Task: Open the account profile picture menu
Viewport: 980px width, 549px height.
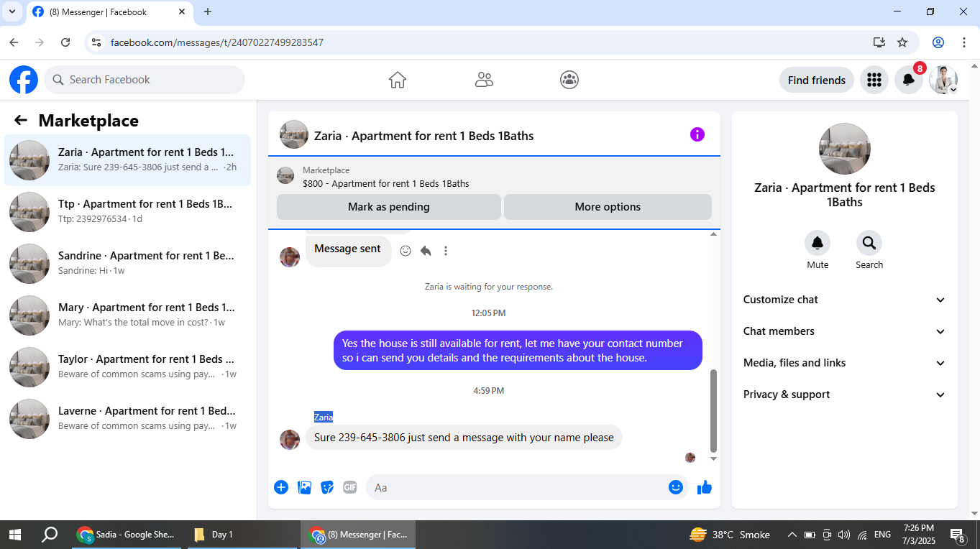Action: point(943,80)
